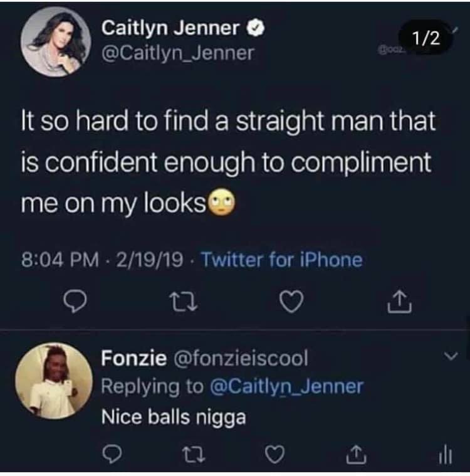Click the @Caitlyn_Jenner handle under the display name
Image resolution: width=470 pixels, height=476 pixels.
pos(177,53)
